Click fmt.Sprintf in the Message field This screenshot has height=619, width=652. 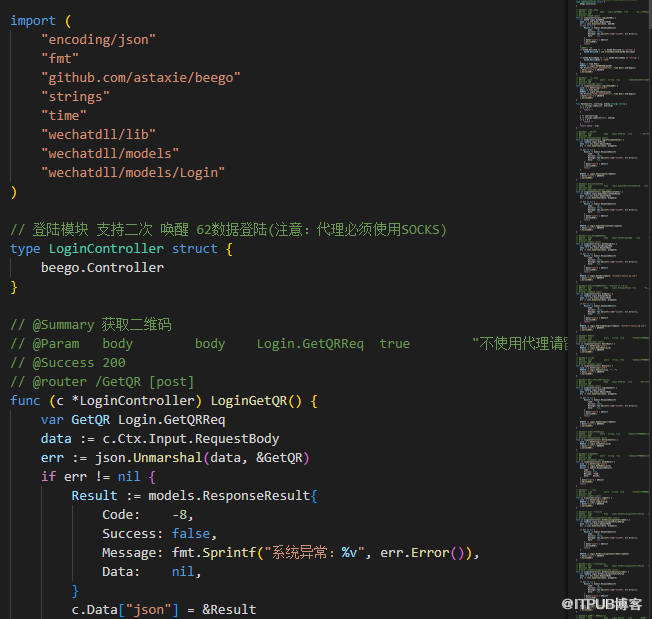coord(214,553)
